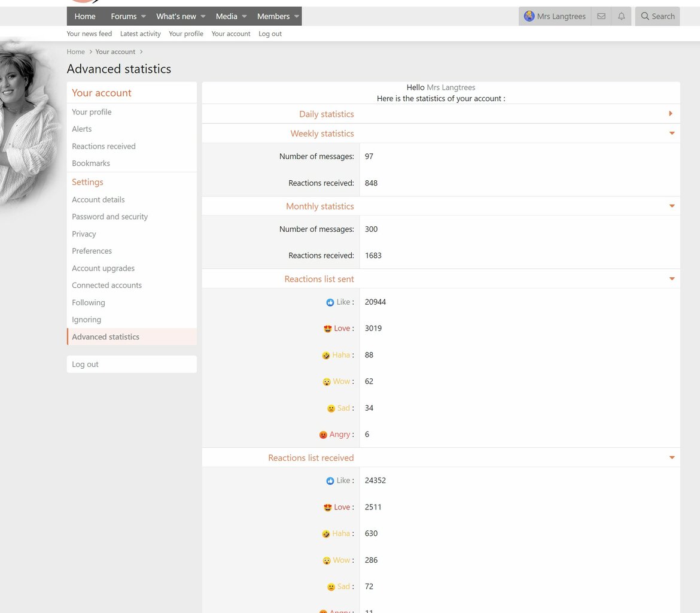Click the Log out sidebar button

tap(132, 364)
